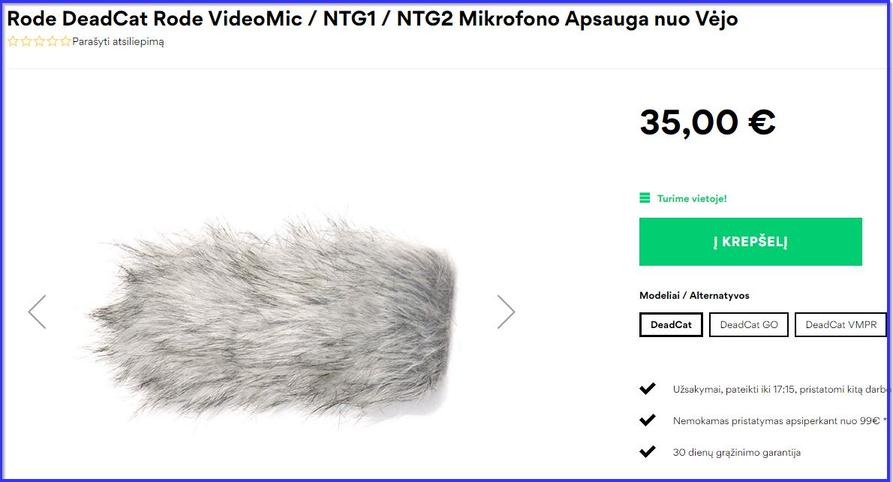Viewport: 893px width, 482px height.
Task: Open Parašyti atsiliepimą review link
Action: point(118,42)
